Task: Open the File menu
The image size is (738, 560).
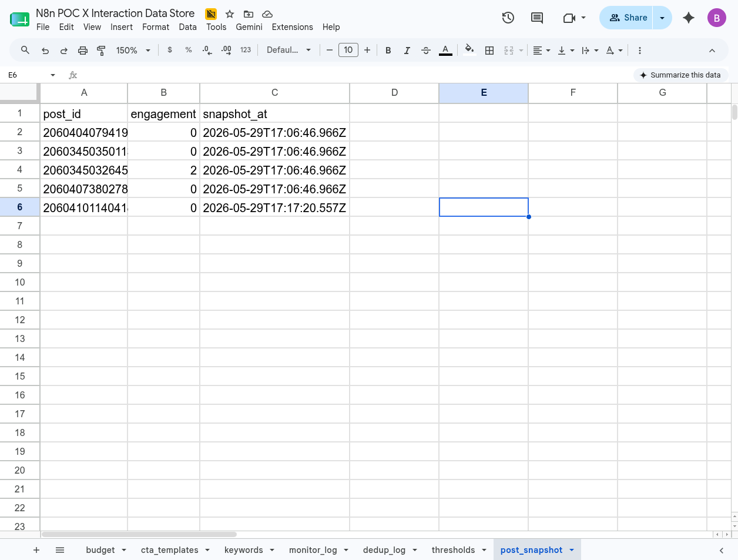Action: [x=43, y=27]
